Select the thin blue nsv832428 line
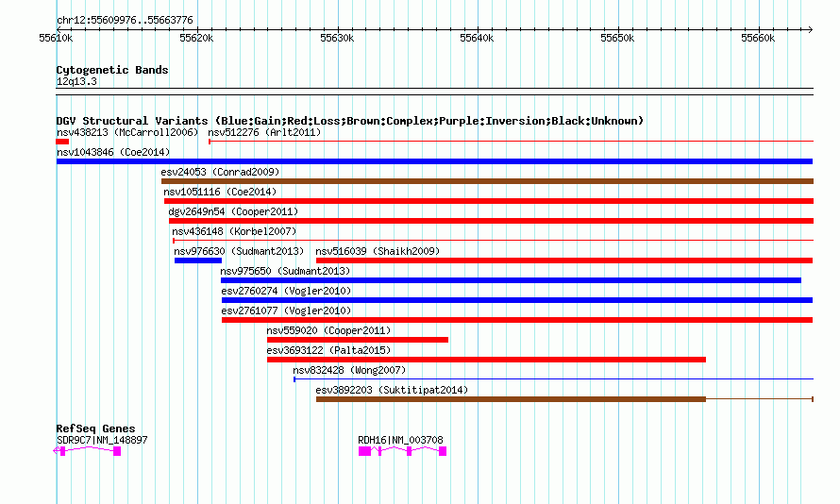840x504 pixels. click(553, 379)
